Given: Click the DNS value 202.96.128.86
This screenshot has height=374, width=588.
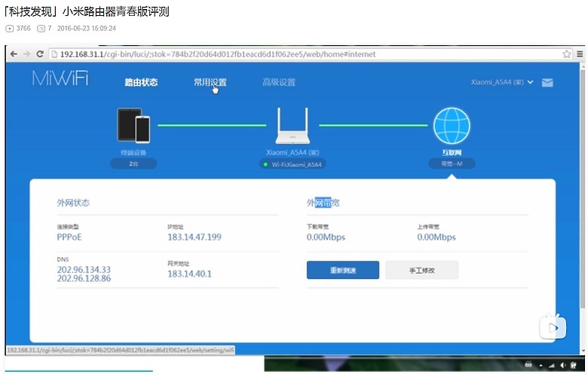Looking at the screenshot, I should (84, 278).
